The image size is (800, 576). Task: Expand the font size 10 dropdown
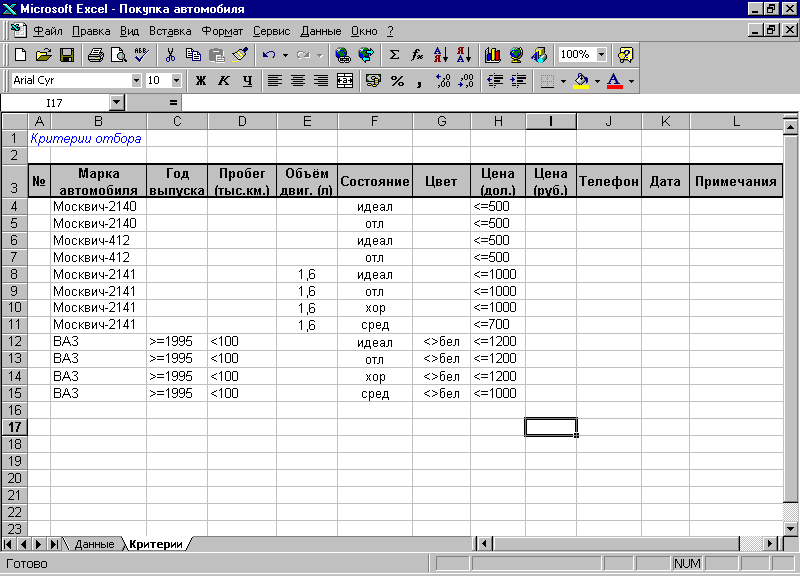(x=177, y=81)
